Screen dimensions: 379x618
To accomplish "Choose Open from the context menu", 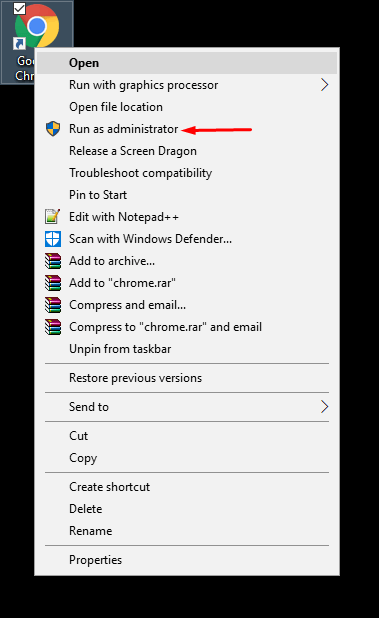I will click(x=187, y=63).
